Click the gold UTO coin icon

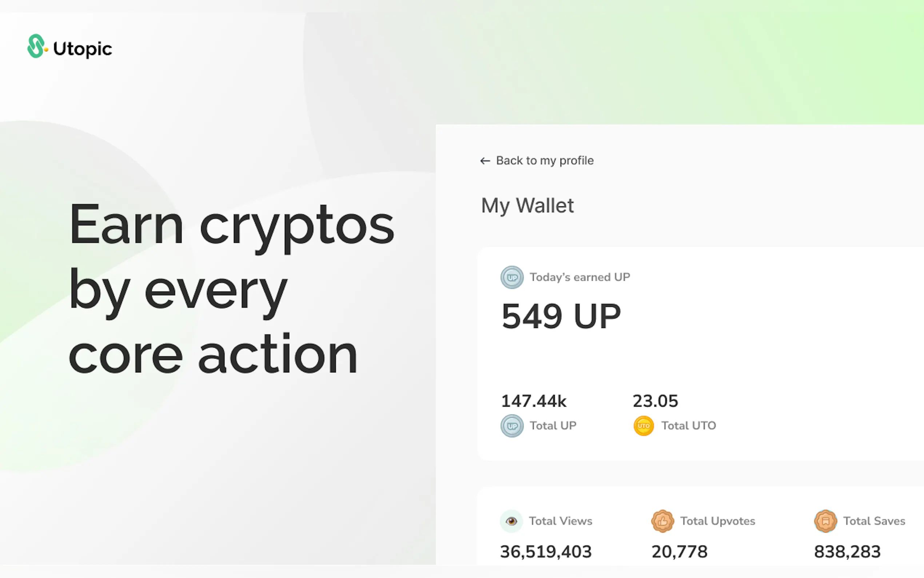click(644, 425)
